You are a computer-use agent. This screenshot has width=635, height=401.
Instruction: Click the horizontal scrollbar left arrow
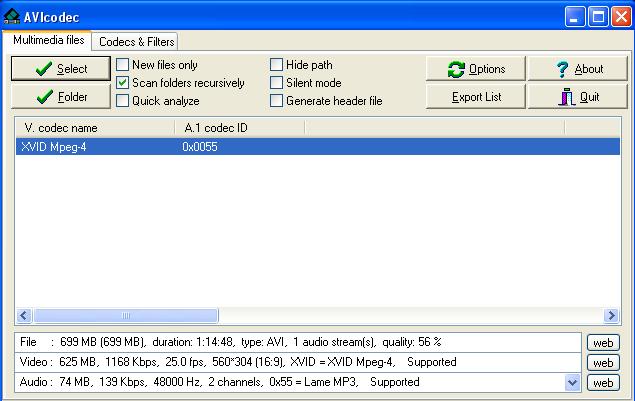tap(24, 315)
